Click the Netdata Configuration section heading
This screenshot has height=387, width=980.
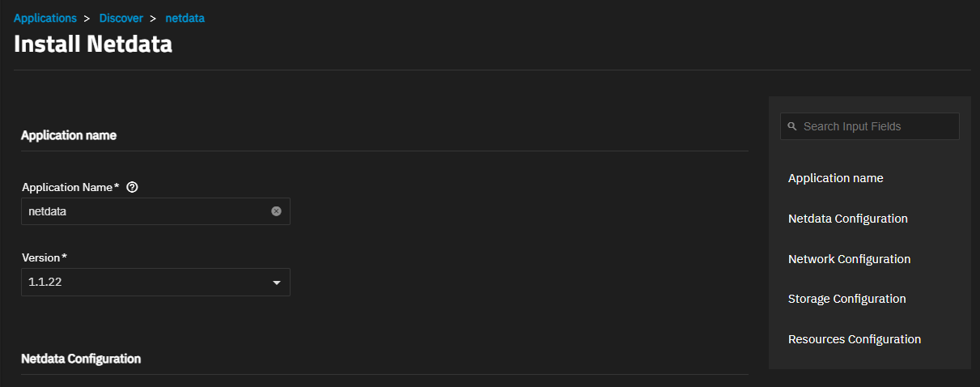[x=81, y=358]
